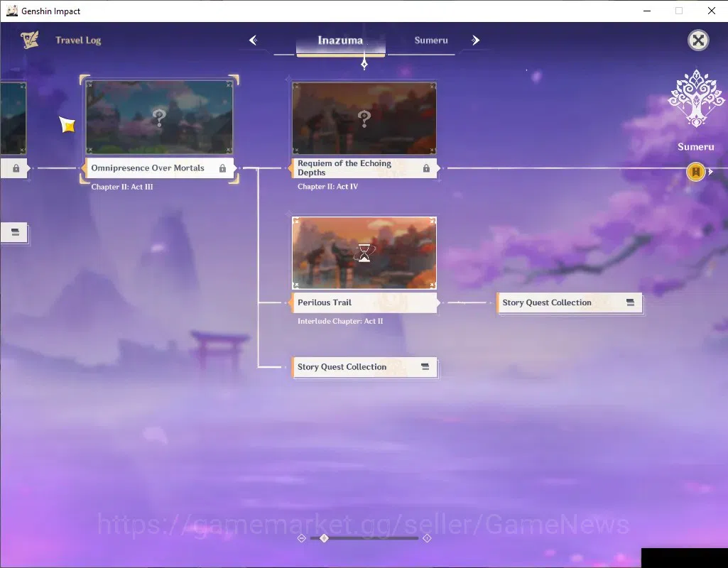Select the Inazuma tab
Image resolution: width=728 pixels, height=568 pixels.
point(340,40)
